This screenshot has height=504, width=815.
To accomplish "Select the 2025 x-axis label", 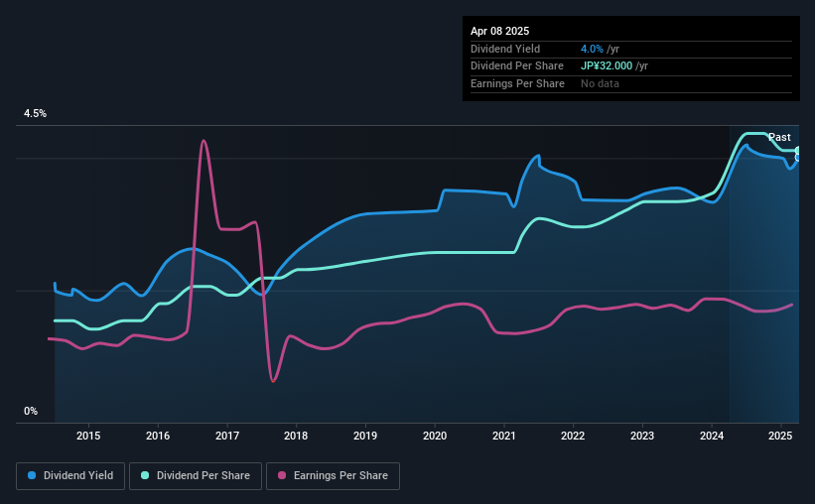I will [x=780, y=436].
